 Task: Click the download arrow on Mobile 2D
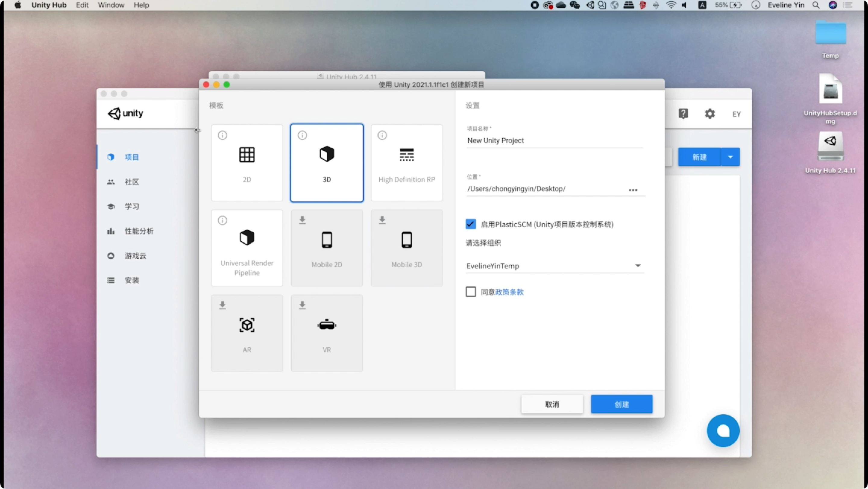302,220
